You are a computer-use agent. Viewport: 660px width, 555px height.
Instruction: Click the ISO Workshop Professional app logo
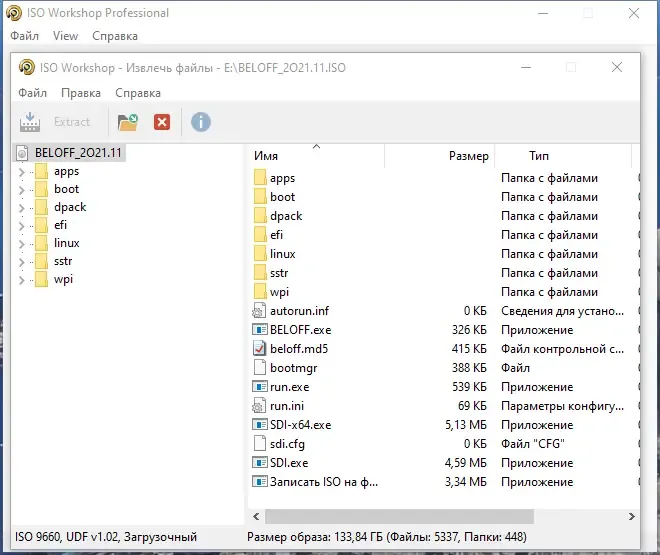(x=14, y=13)
